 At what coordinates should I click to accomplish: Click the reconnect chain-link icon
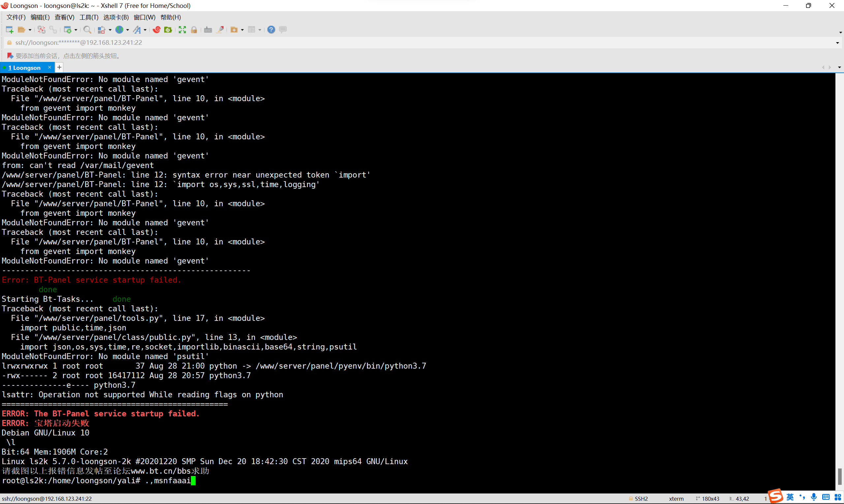[x=53, y=30]
